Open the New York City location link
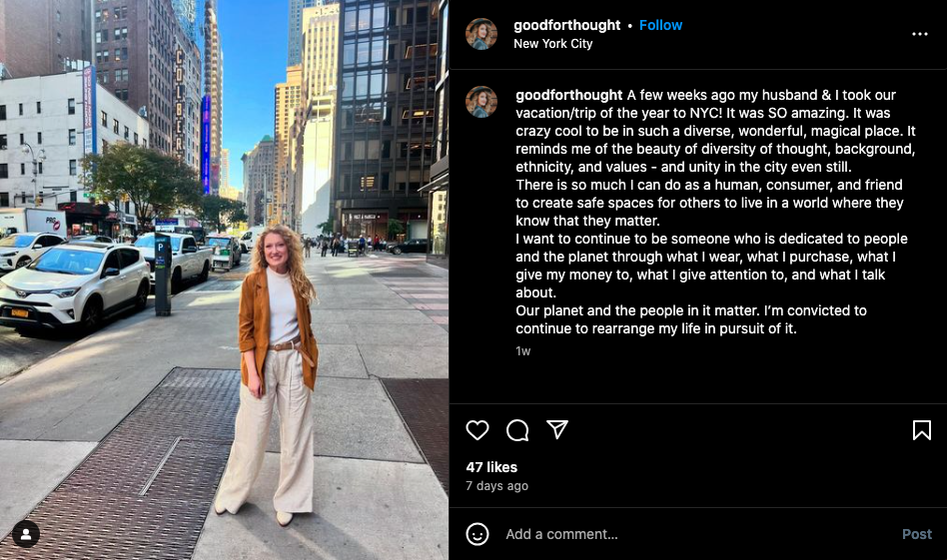This screenshot has height=560, width=947. pyautogui.click(x=552, y=44)
